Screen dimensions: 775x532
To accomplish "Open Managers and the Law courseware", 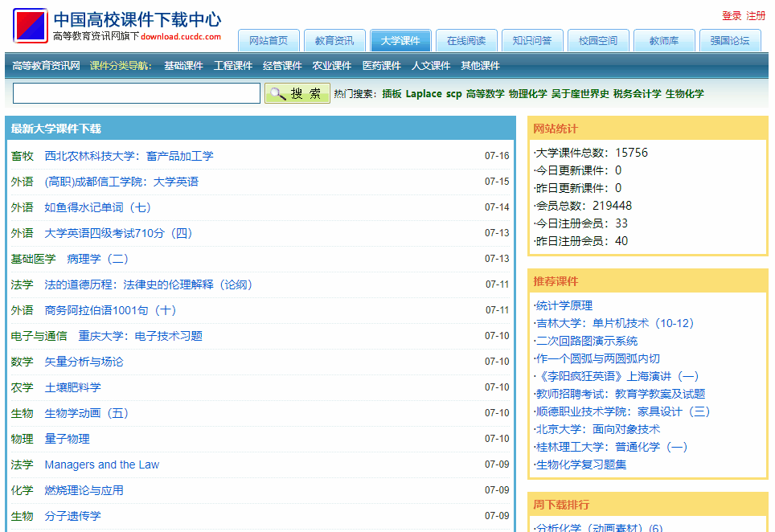I will click(101, 464).
